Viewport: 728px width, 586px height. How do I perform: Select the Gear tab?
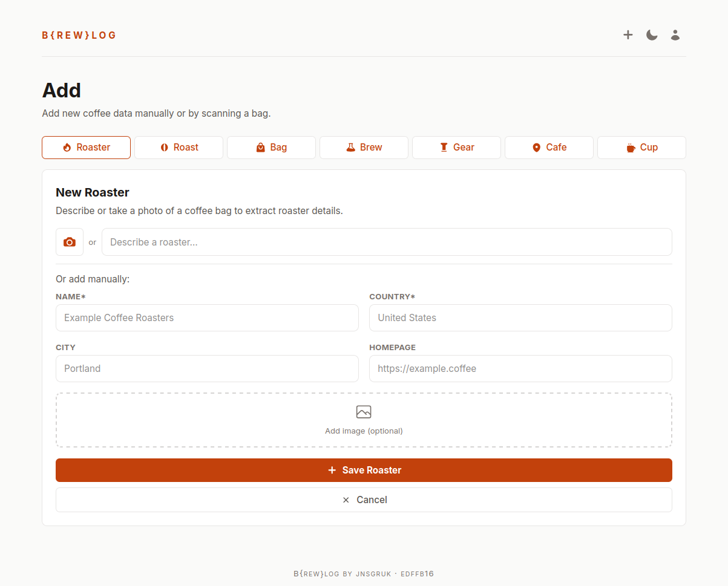pos(456,148)
